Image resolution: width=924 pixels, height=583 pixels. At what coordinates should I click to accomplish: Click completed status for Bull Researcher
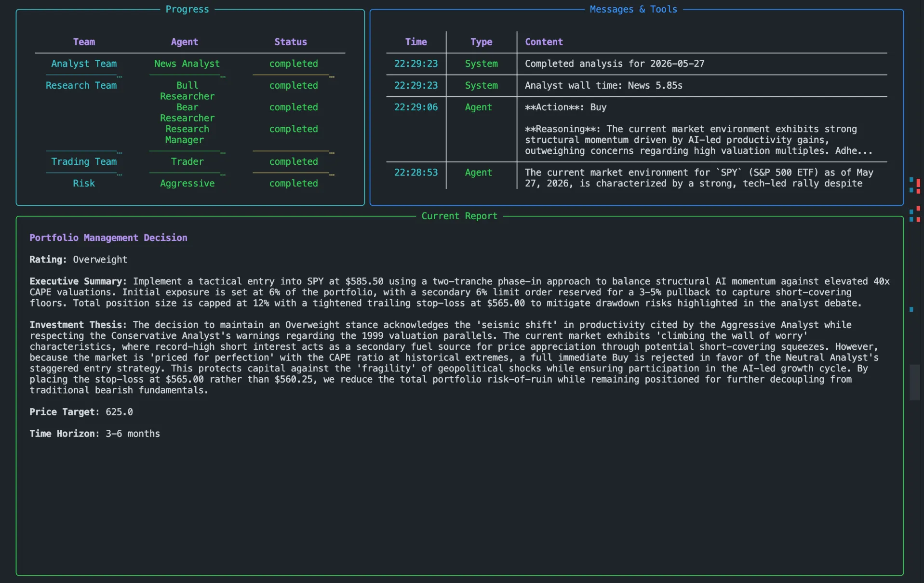coord(294,85)
